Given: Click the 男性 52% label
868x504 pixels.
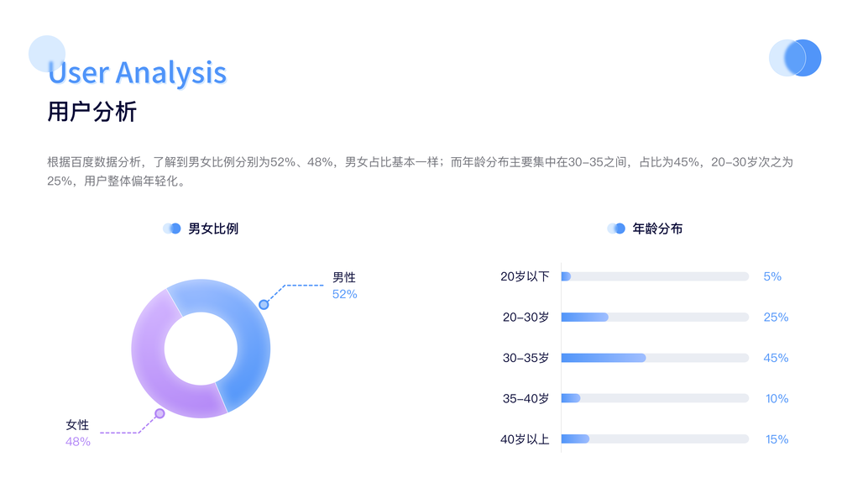Looking at the screenshot, I should tap(344, 286).
